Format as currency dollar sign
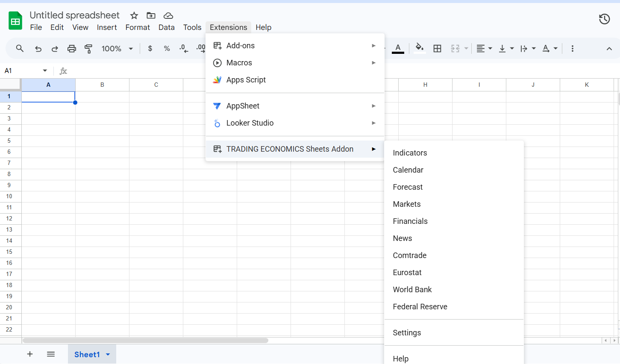The image size is (620, 364). (x=150, y=49)
